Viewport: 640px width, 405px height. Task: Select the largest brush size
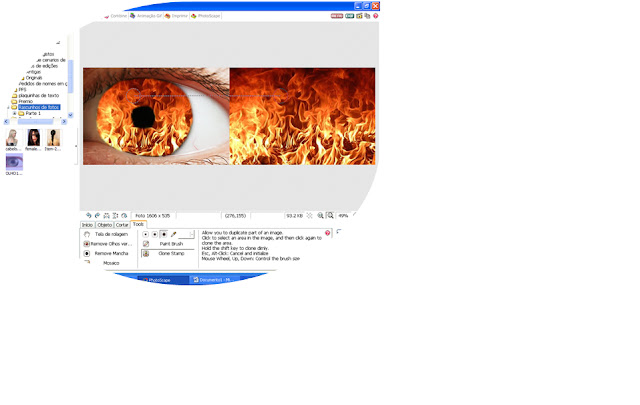164,234
